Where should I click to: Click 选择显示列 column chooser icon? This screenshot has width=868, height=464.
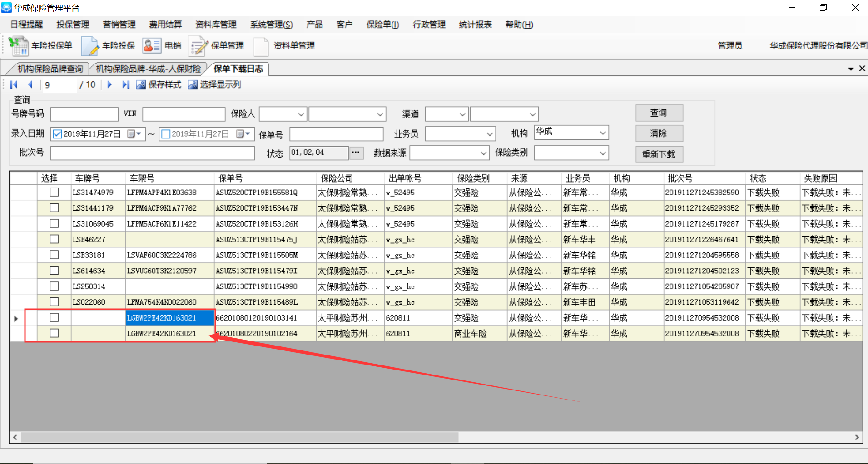(193, 85)
